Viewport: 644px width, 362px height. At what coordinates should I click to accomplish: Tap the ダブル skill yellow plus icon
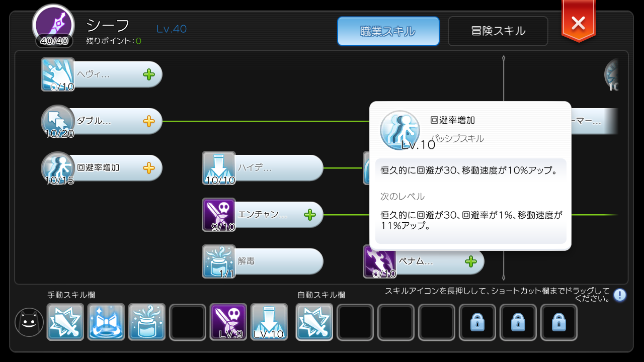pyautogui.click(x=148, y=121)
